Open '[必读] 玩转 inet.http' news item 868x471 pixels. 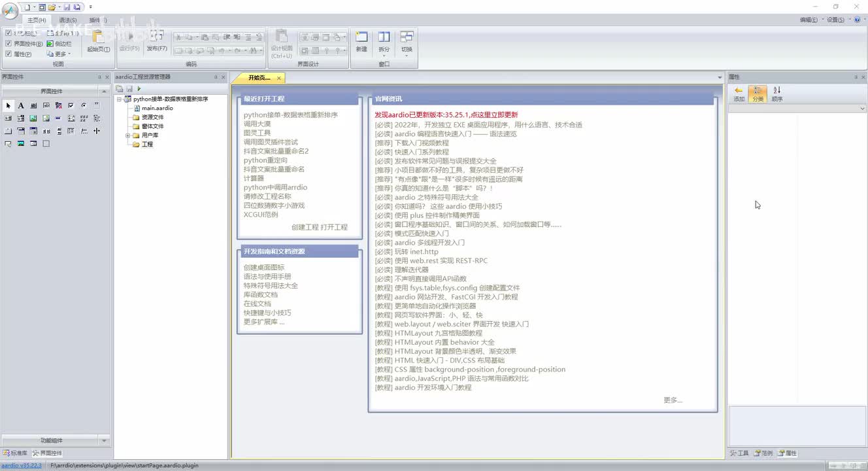click(407, 251)
